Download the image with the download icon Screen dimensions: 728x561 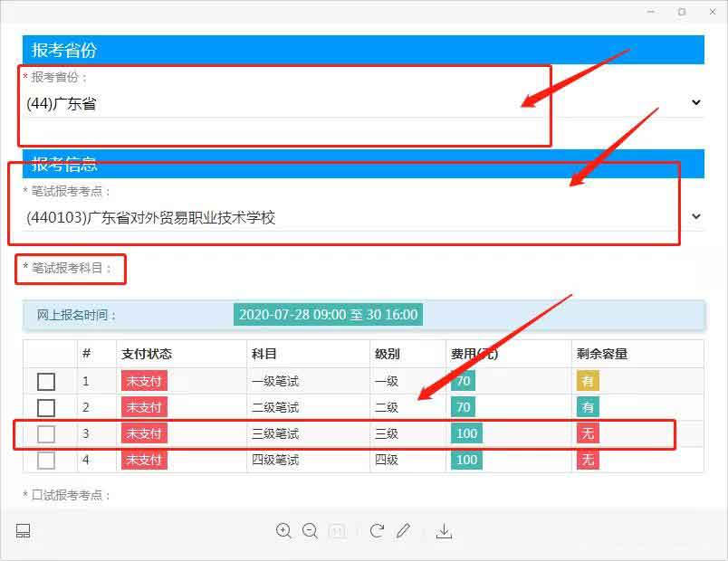(444, 531)
